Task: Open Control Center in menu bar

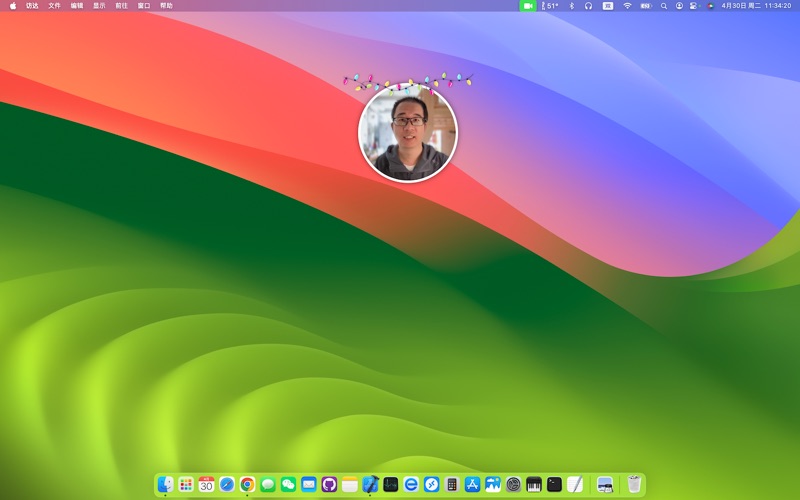Action: coord(695,6)
